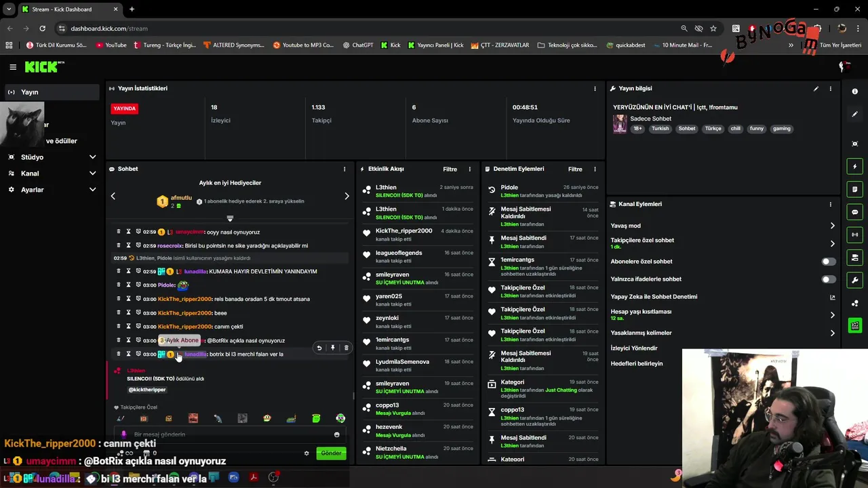Open chat settings gear icon

[x=307, y=453]
